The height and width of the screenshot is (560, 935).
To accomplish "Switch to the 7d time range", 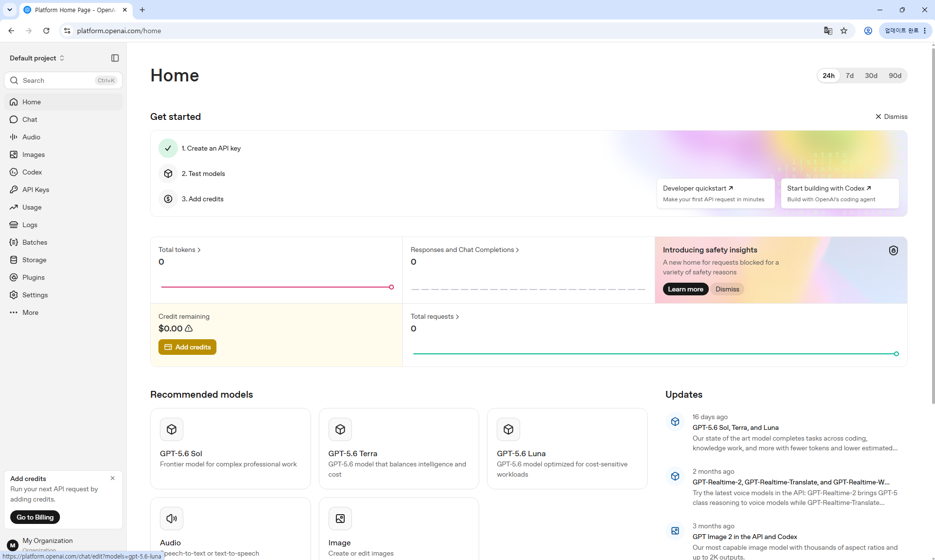I will (x=850, y=76).
